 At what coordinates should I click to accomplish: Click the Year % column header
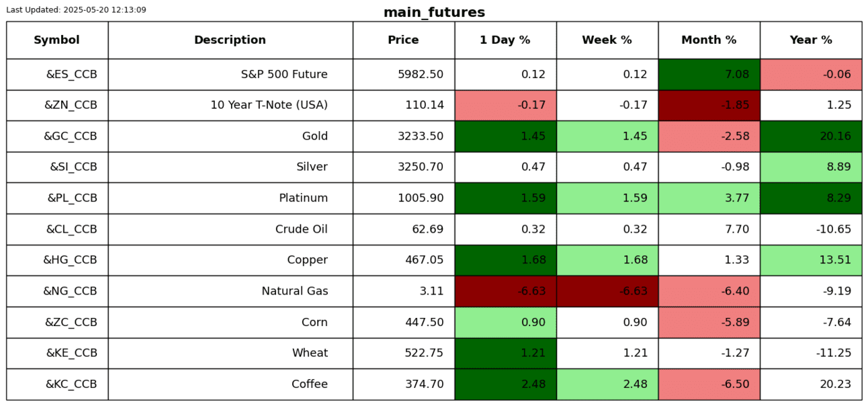click(x=811, y=40)
